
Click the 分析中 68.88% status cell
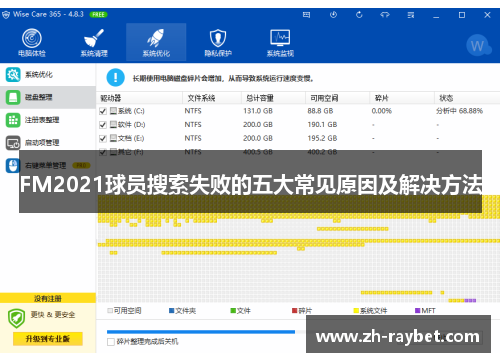[459, 111]
